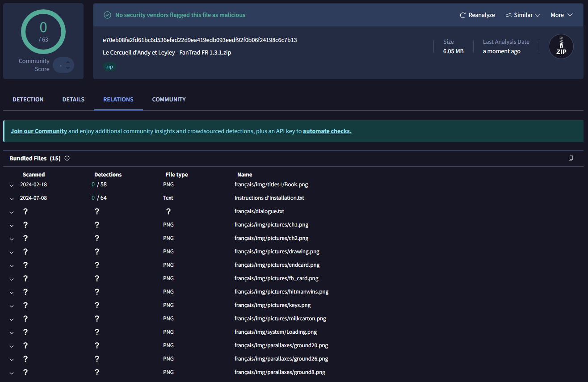Expand the ch1.png row chevron

(12, 225)
